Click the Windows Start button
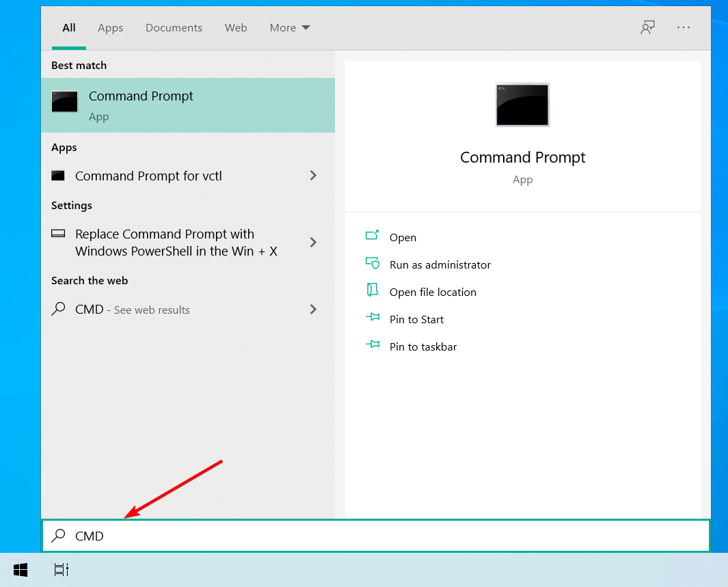728x587 pixels. click(x=21, y=569)
